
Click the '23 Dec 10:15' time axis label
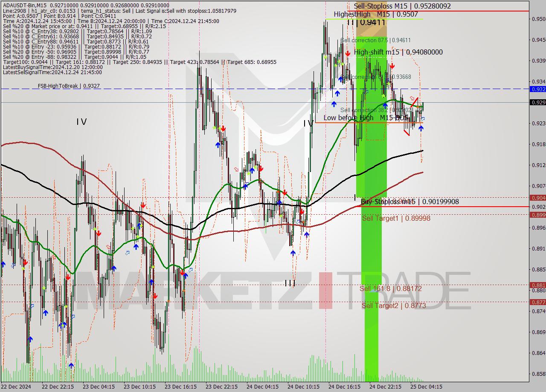point(139,387)
